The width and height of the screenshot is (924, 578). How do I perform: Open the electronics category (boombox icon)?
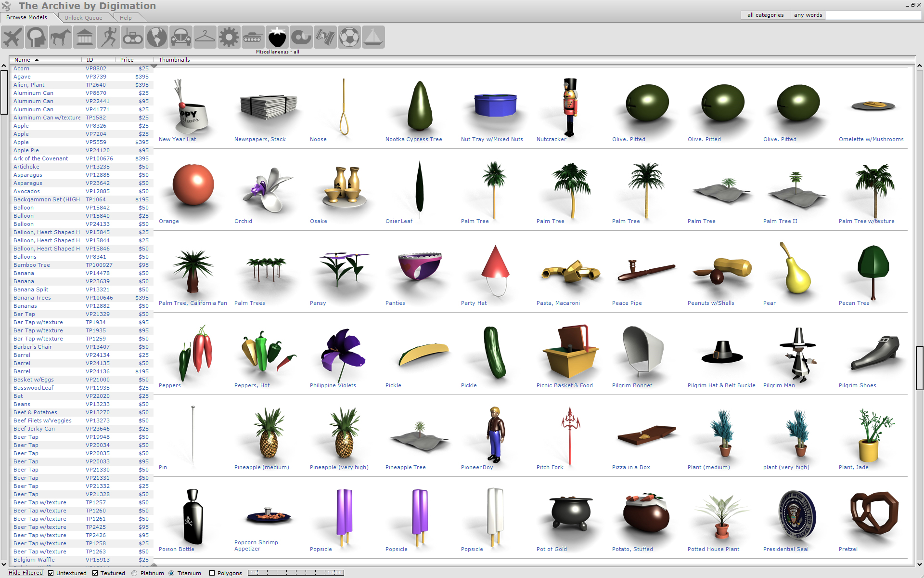133,37
